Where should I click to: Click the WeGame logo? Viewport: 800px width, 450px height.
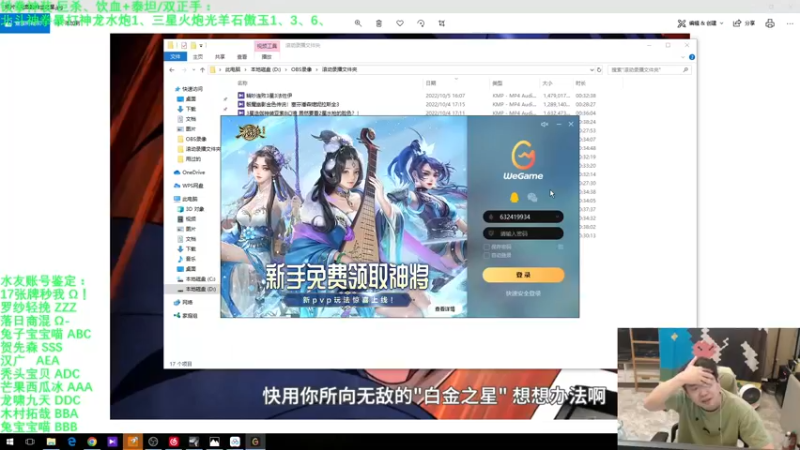[x=523, y=160]
